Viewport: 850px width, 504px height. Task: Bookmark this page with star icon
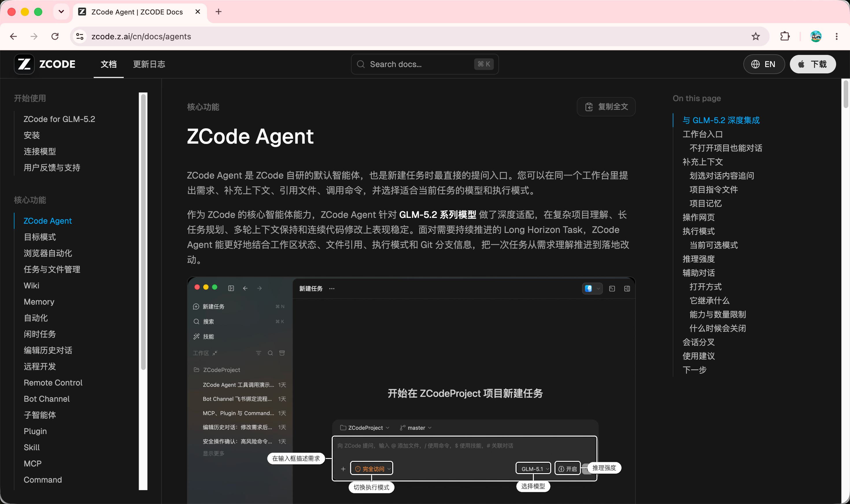coord(755,36)
